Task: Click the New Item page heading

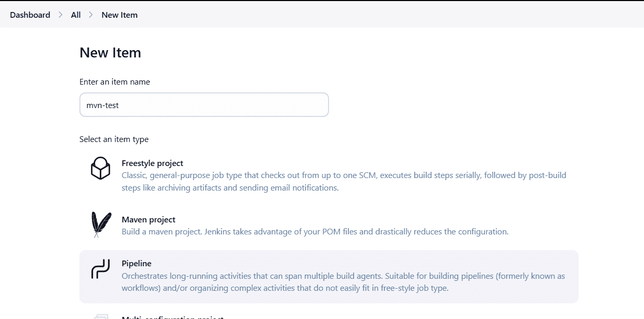Action: point(110,53)
